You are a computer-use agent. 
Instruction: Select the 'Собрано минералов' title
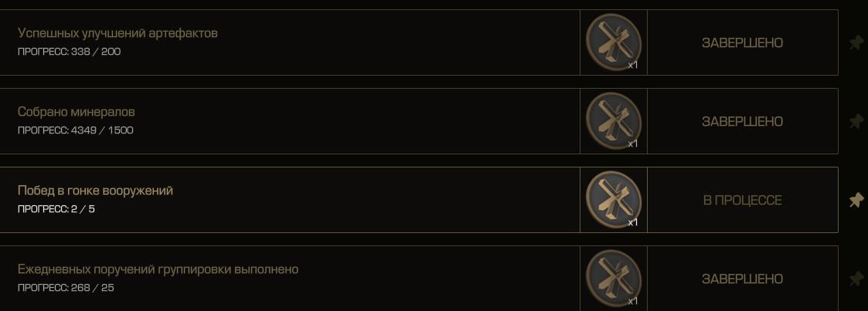click(x=77, y=112)
